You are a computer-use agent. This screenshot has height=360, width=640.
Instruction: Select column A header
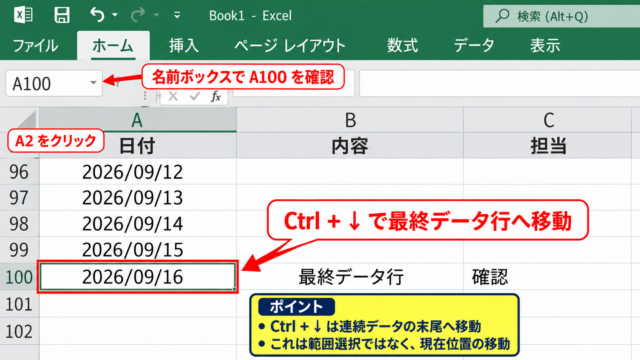pyautogui.click(x=138, y=120)
